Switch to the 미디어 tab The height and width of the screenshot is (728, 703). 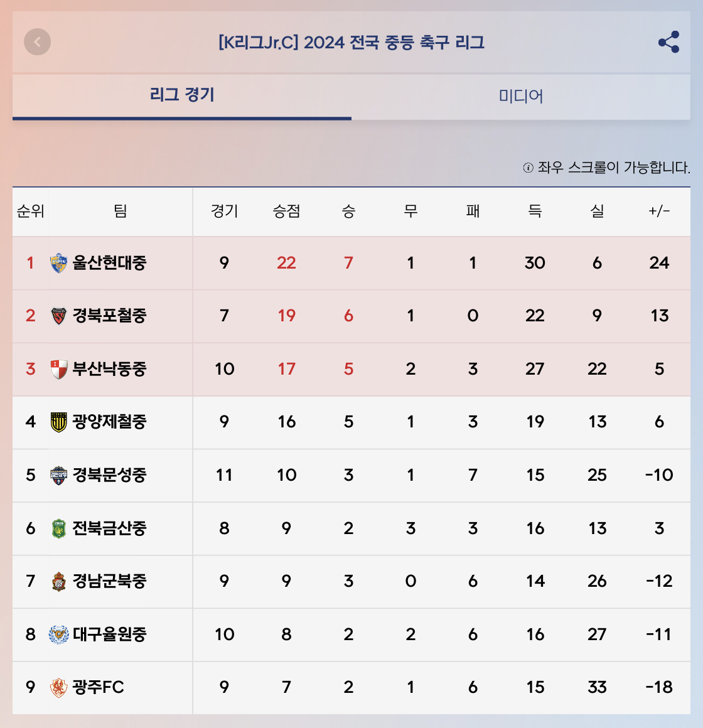click(x=520, y=96)
